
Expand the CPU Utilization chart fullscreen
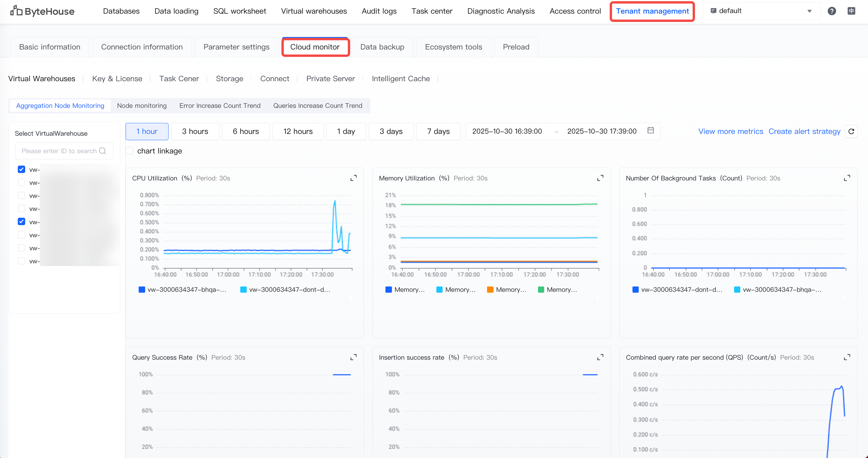coord(353,178)
